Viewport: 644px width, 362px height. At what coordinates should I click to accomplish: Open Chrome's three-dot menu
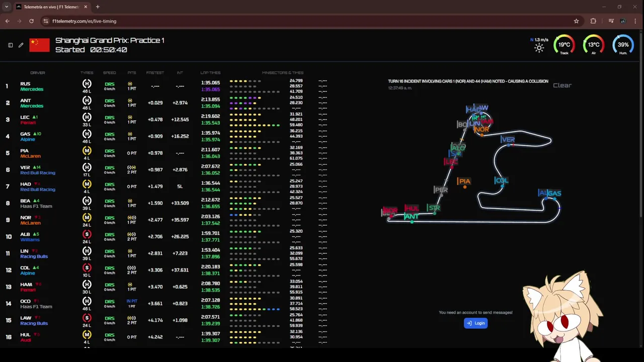(x=636, y=21)
